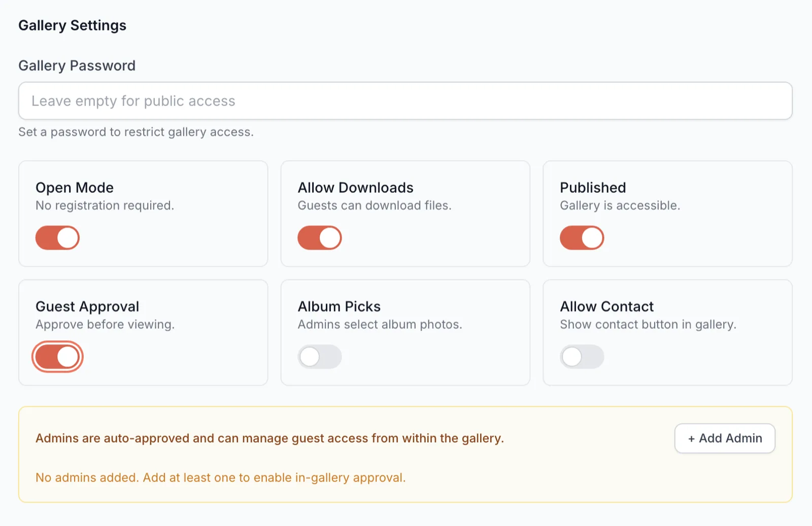Select the Open Mode card title

coord(75,188)
